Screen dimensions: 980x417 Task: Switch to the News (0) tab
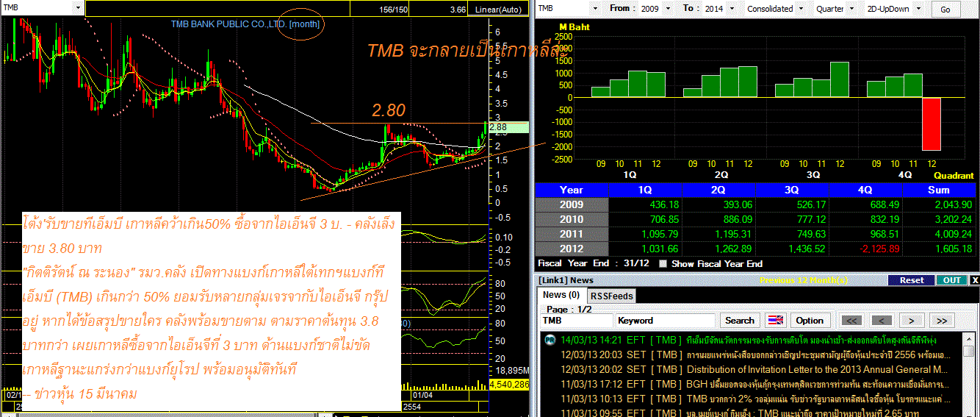click(x=561, y=295)
